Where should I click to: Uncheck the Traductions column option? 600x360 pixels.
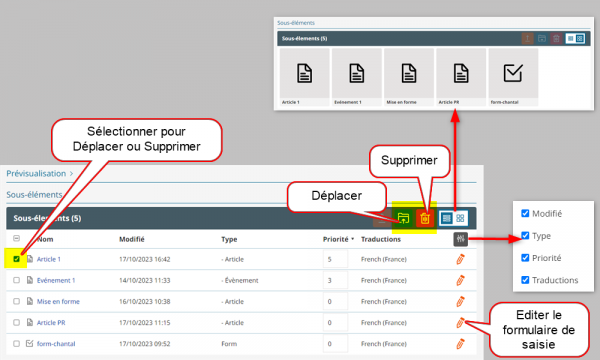click(x=525, y=280)
